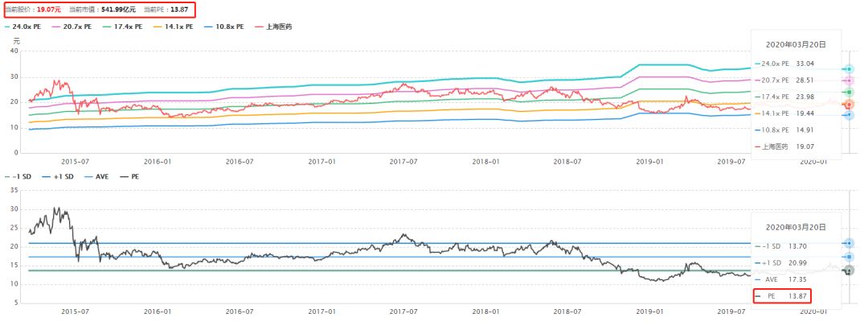Image resolution: width=868 pixels, height=330 pixels.
Task: Click the 2016-01 label on the lower chart axis
Action: [158, 311]
